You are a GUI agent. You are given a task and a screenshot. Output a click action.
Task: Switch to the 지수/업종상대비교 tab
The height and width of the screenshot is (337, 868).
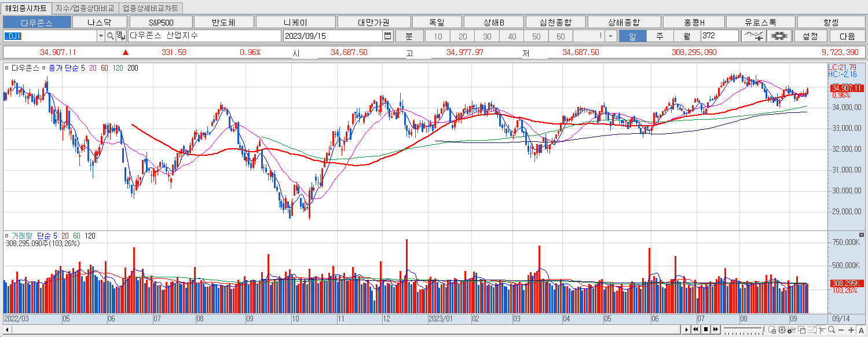click(x=86, y=8)
